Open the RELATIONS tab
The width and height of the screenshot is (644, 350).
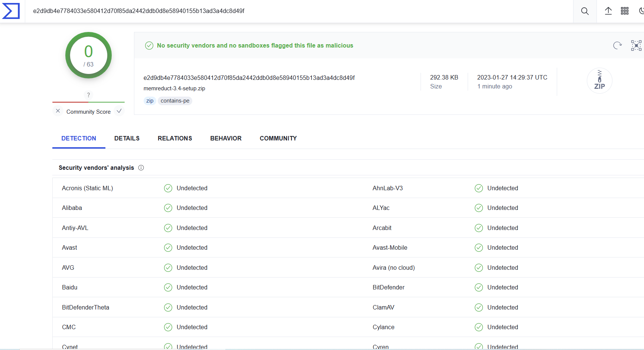(x=175, y=138)
